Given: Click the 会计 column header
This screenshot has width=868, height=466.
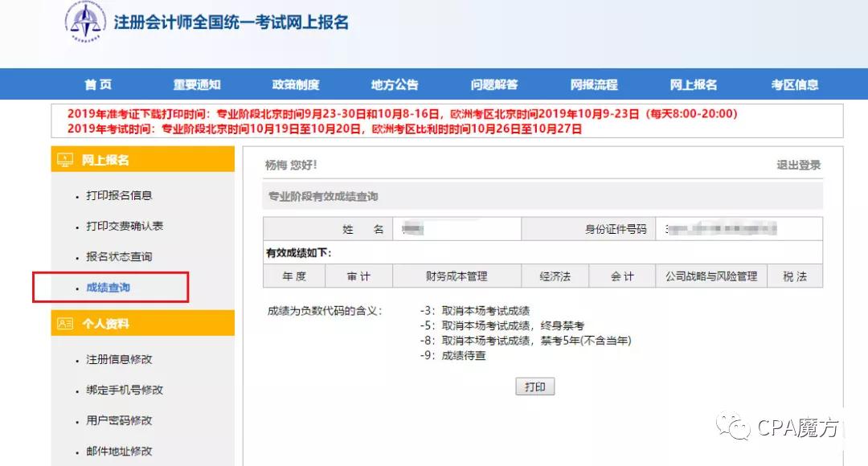Looking at the screenshot, I should click(x=622, y=276).
